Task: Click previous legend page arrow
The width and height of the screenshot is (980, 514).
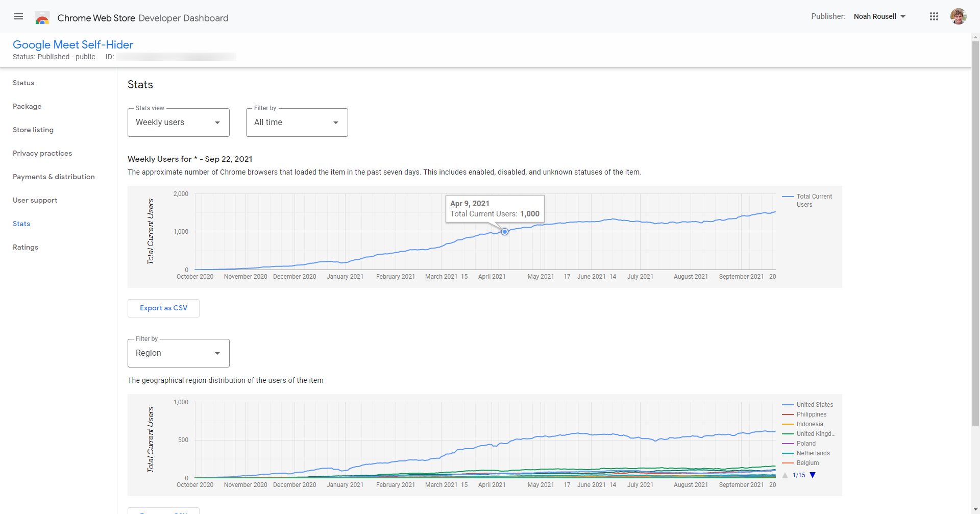Action: point(785,475)
